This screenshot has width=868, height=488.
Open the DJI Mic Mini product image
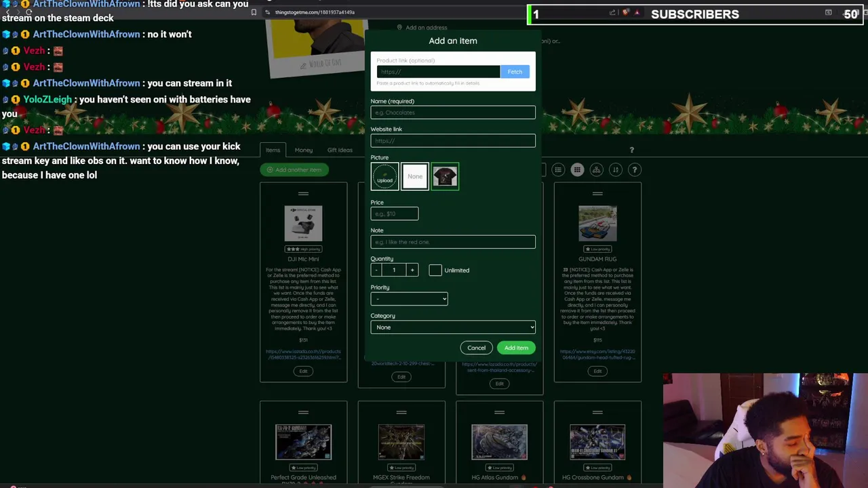[303, 223]
